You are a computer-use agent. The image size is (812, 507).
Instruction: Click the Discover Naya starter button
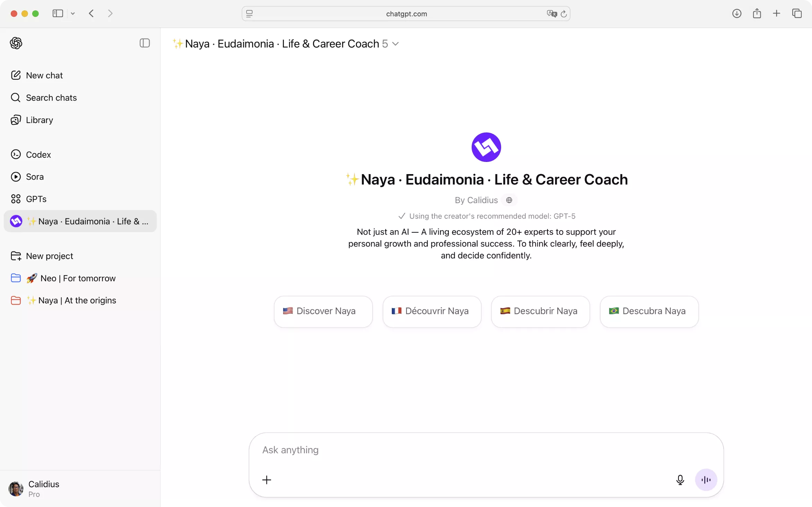323,311
